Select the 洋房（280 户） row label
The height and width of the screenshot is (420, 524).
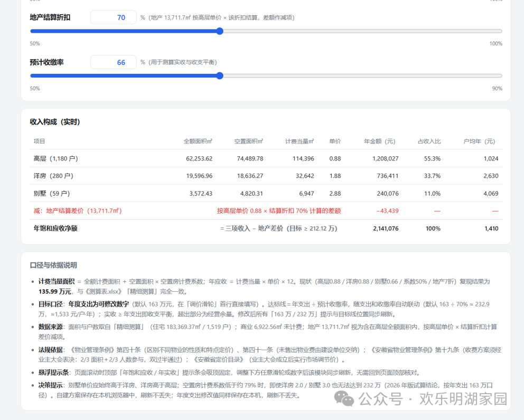click(x=53, y=176)
